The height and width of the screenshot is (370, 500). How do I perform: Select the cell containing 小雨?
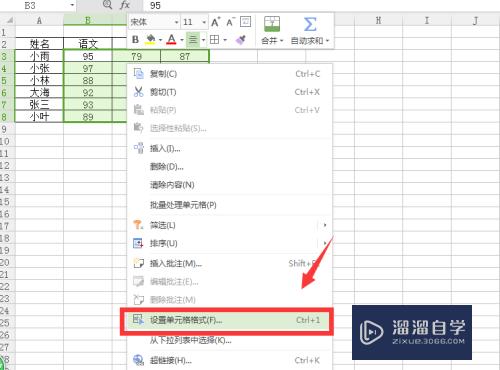[x=39, y=56]
